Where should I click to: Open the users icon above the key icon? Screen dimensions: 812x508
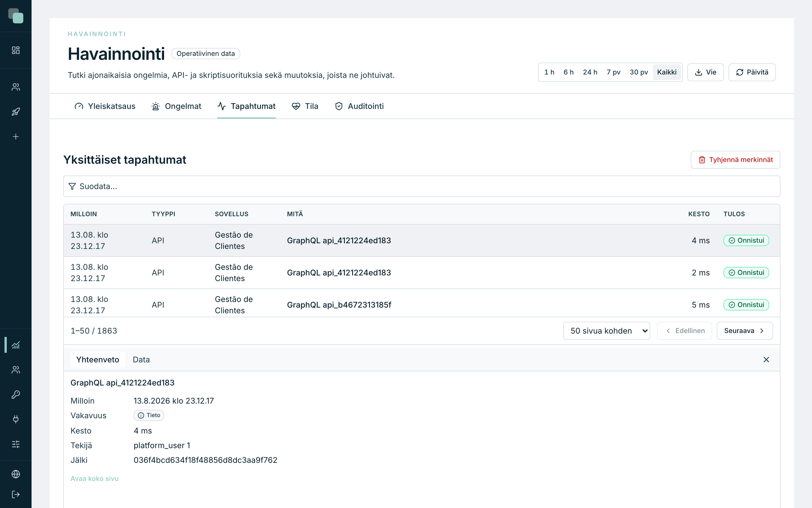pyautogui.click(x=16, y=370)
